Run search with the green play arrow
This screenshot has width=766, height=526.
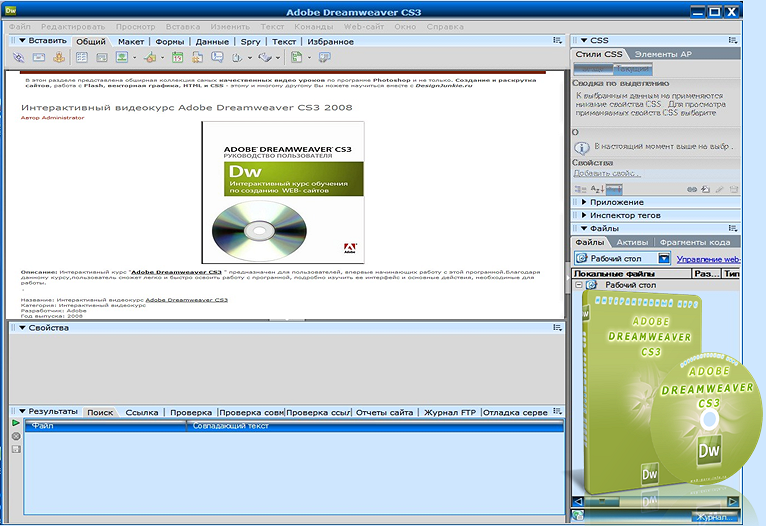16,423
